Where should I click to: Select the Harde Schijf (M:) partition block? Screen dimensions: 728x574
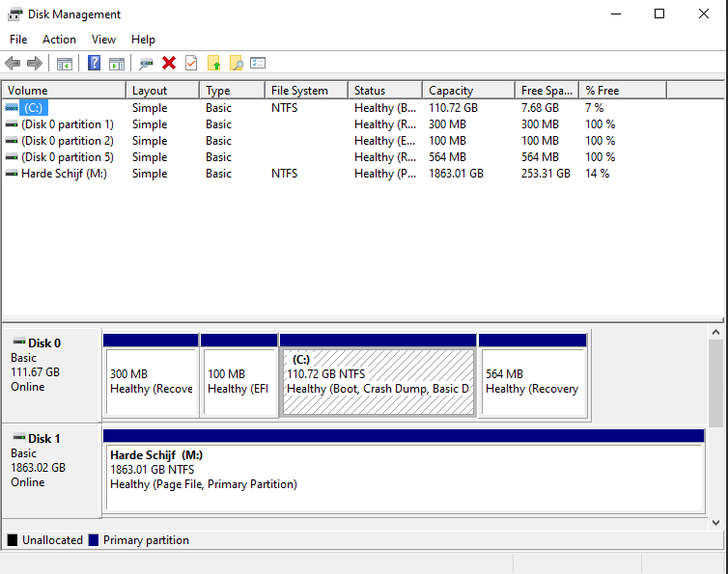(404, 471)
